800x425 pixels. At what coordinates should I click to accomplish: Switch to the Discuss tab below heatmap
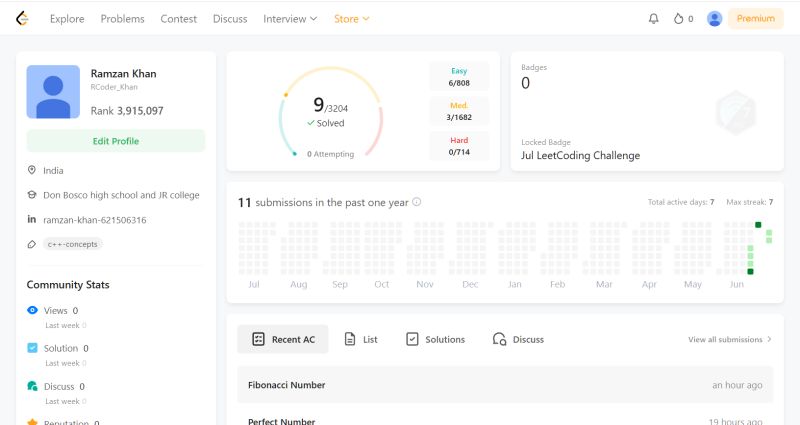click(x=518, y=339)
